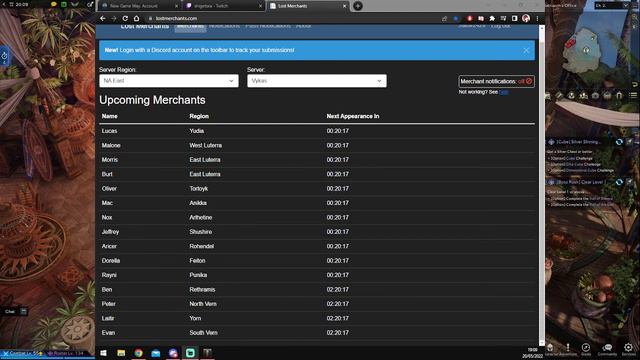The image size is (640, 360).
Task: Click the West Luterra region cell
Action: click(206, 145)
